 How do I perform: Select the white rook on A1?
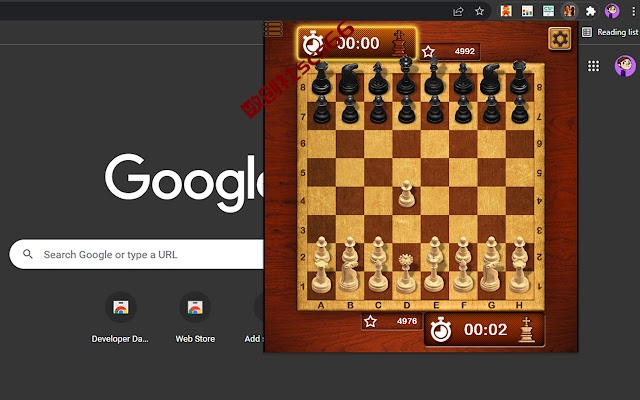click(x=321, y=276)
